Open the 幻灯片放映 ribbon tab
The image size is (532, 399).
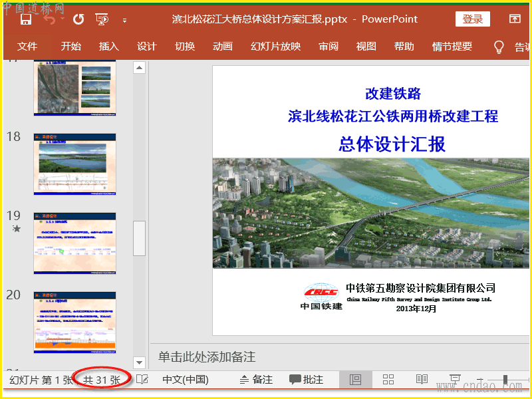click(275, 47)
